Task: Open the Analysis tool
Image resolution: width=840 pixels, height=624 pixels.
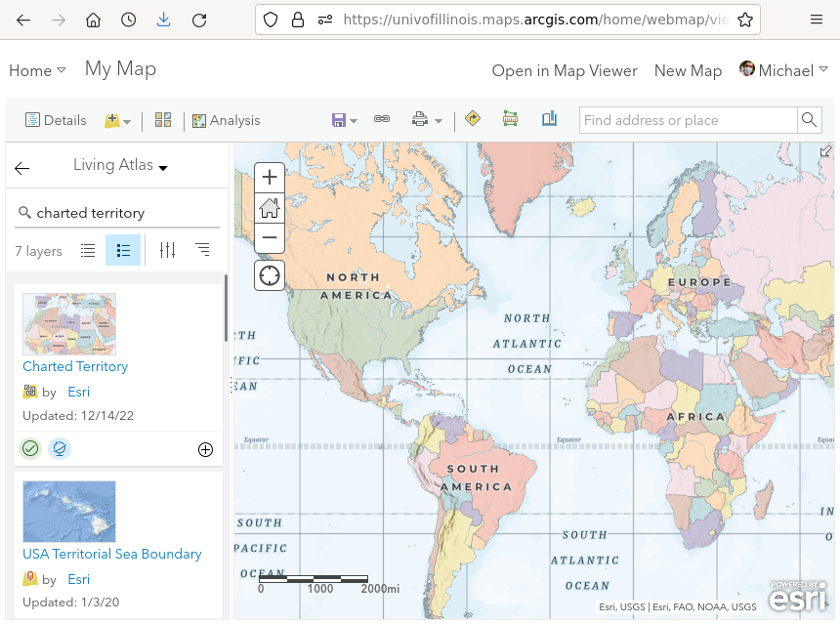Action: point(226,120)
